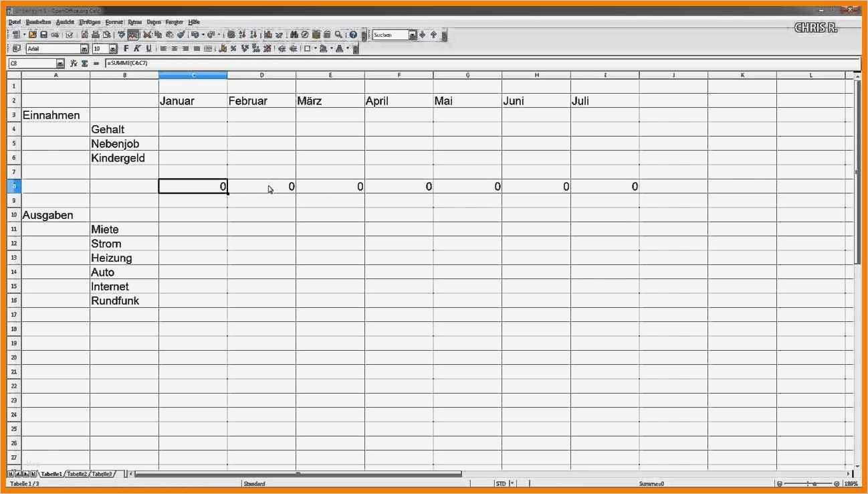Open the new document type dropdown arrow

coord(24,35)
